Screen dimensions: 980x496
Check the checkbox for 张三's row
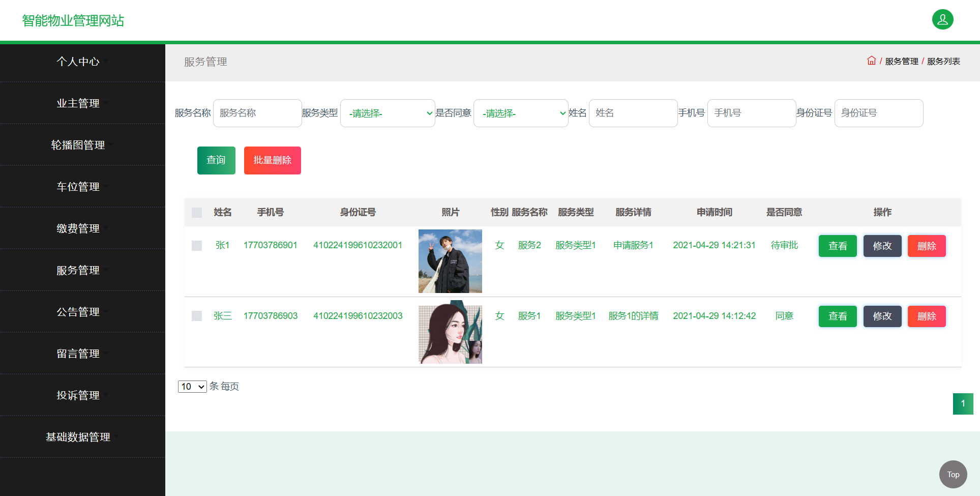tap(197, 315)
